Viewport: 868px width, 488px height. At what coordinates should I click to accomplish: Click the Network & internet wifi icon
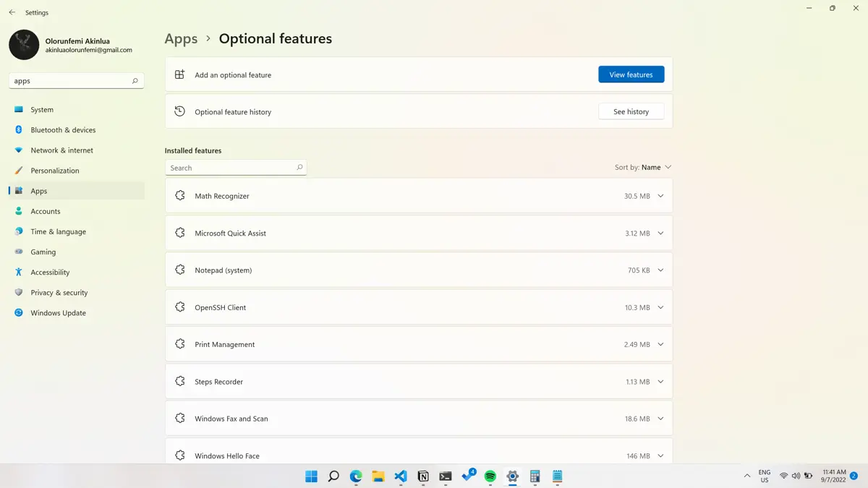click(x=19, y=150)
